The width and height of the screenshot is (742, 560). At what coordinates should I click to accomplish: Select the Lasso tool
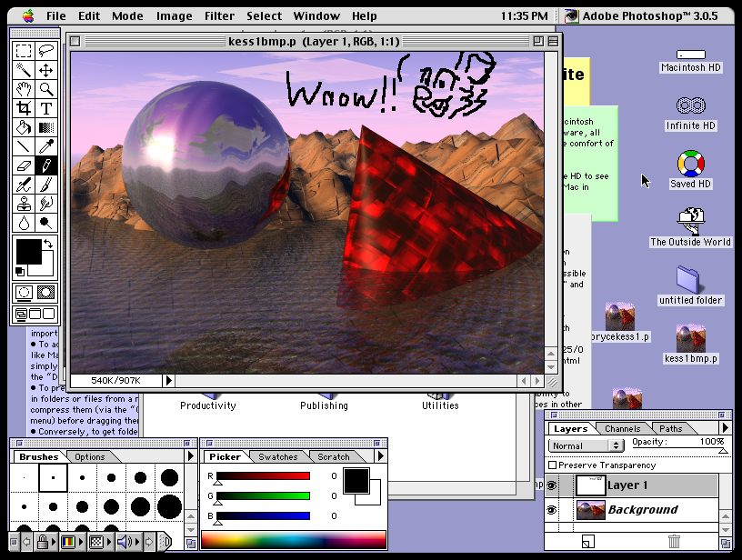pyautogui.click(x=45, y=51)
